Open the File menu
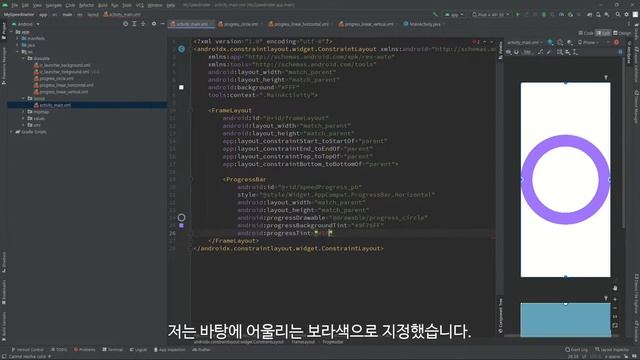 point(15,5)
